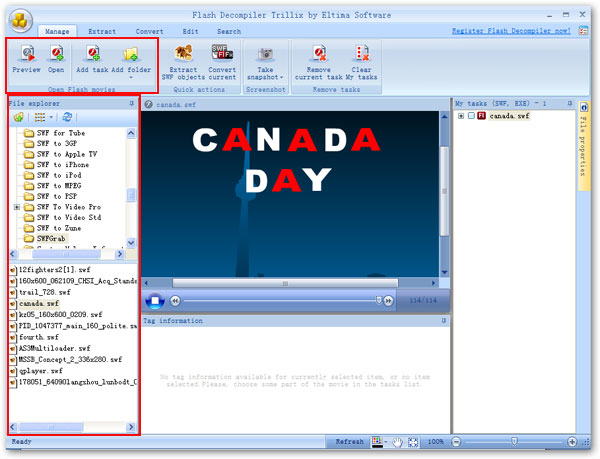Pin the File explorer panel
Image resolution: width=600 pixels, height=459 pixels.
coord(132,104)
